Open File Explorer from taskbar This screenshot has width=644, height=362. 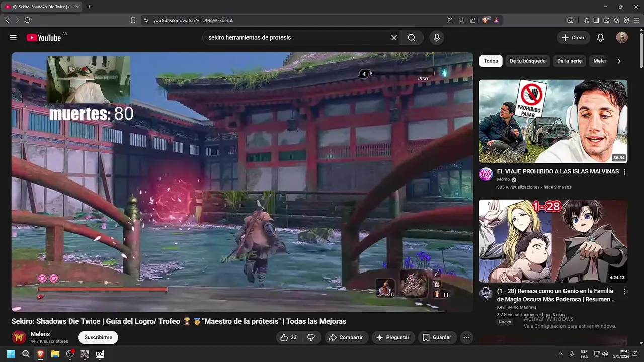tap(55, 354)
